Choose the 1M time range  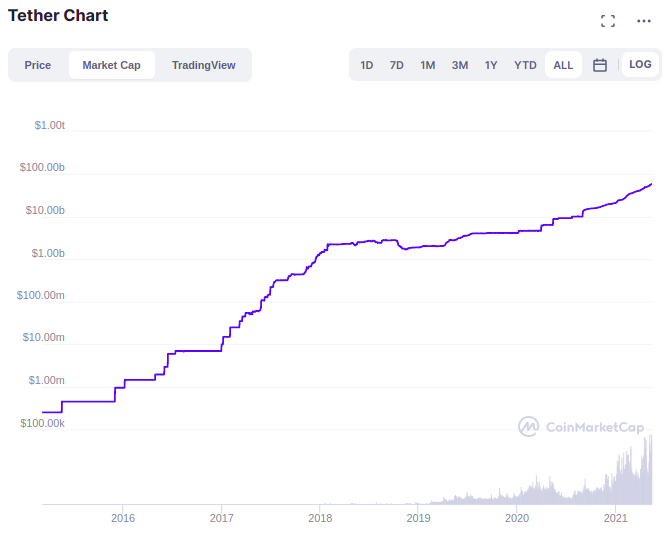coord(428,65)
